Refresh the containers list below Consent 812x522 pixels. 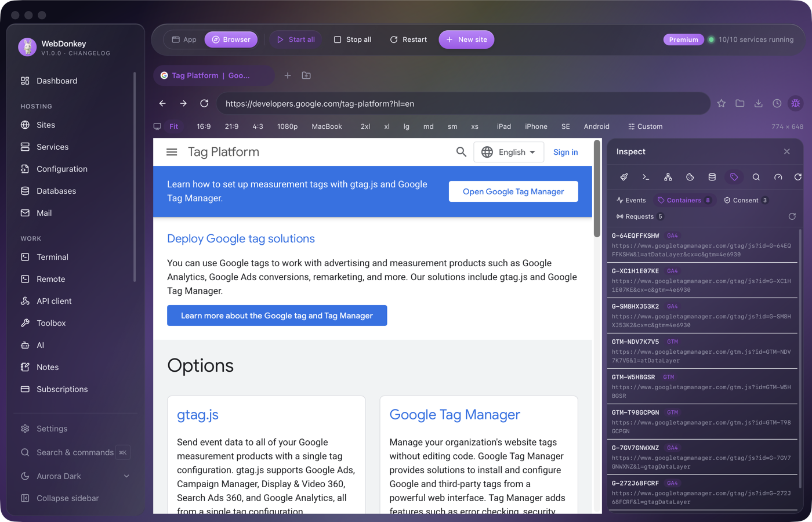click(x=792, y=216)
